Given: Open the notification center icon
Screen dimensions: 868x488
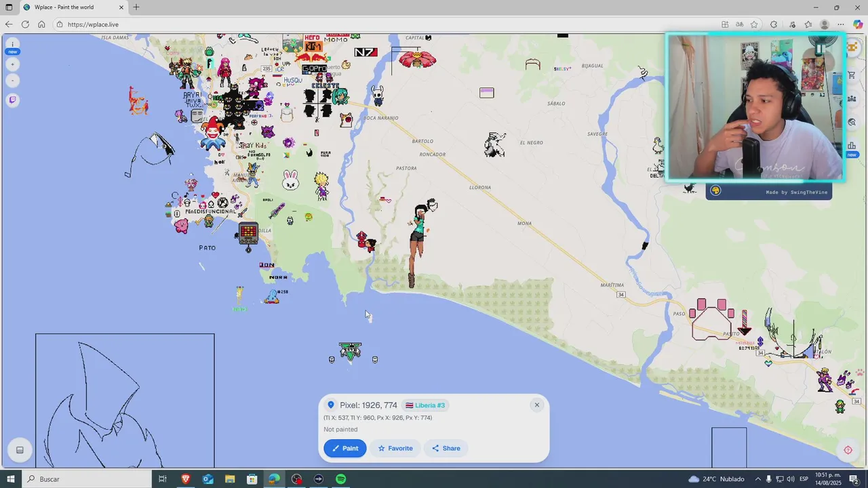Looking at the screenshot, I should pyautogui.click(x=854, y=479).
